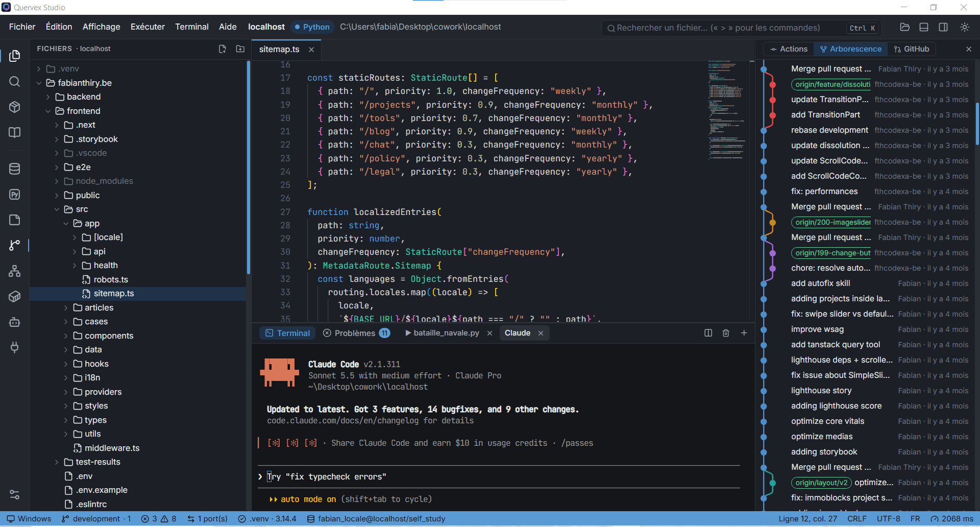The height and width of the screenshot is (527, 980).
Task: Toggle the side panel layout icon
Action: point(943,27)
